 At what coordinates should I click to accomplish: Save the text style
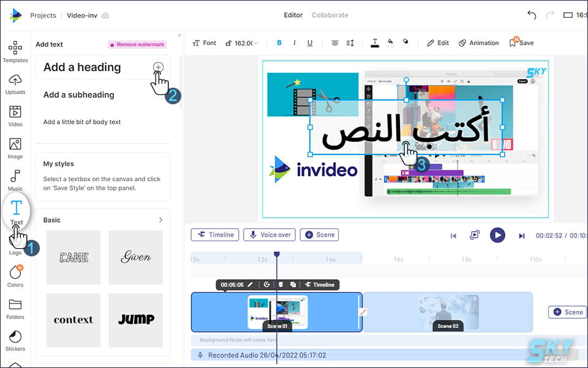coord(521,42)
